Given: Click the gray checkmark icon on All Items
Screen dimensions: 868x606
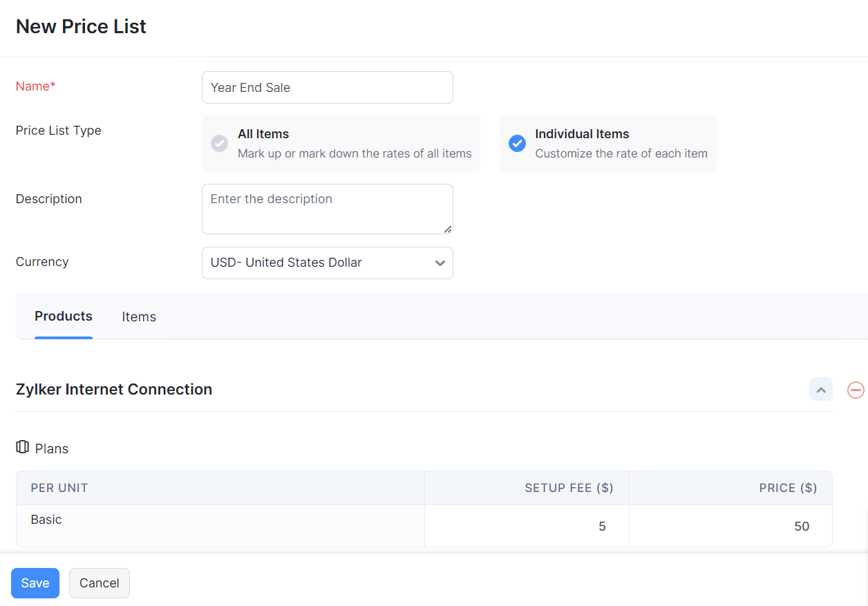Looking at the screenshot, I should coord(219,143).
